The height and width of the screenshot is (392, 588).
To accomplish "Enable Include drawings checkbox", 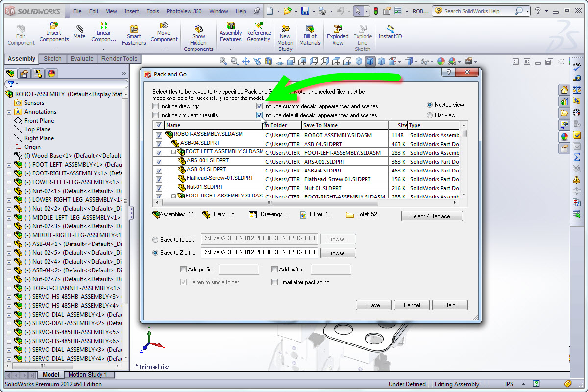I will [x=155, y=106].
